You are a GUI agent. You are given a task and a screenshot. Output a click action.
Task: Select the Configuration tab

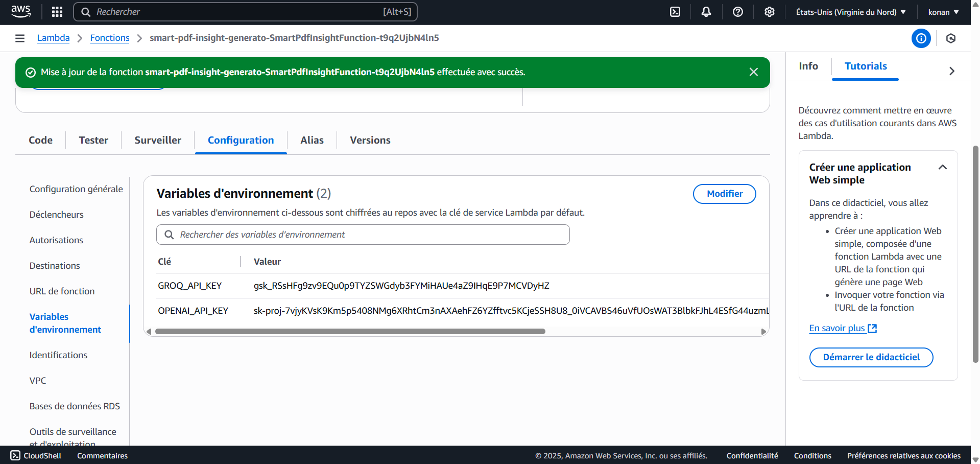pos(241,140)
